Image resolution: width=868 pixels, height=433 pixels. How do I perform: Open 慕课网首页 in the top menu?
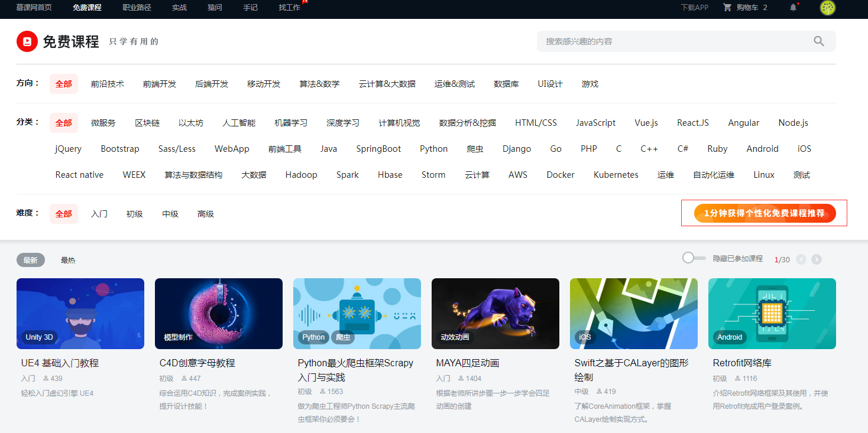coord(34,8)
